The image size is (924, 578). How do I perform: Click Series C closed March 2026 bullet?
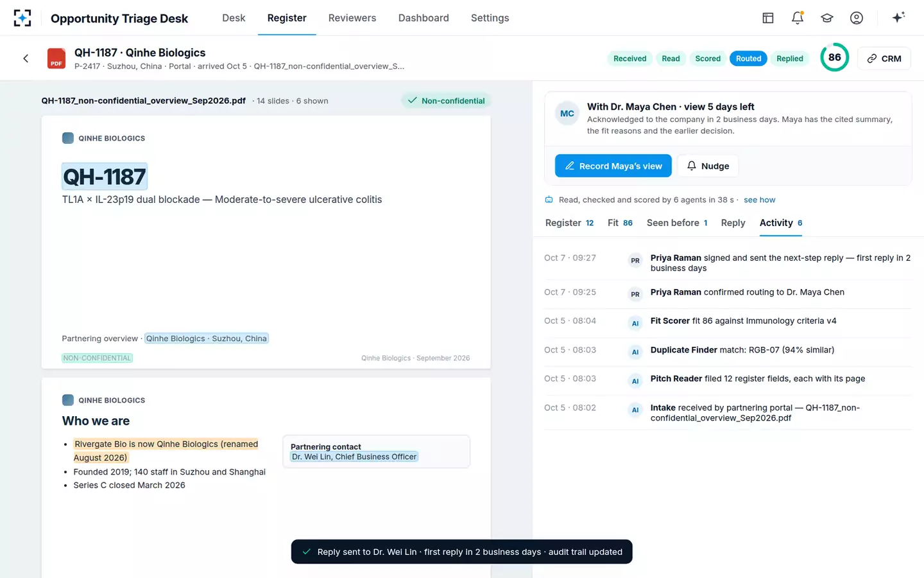click(x=129, y=486)
